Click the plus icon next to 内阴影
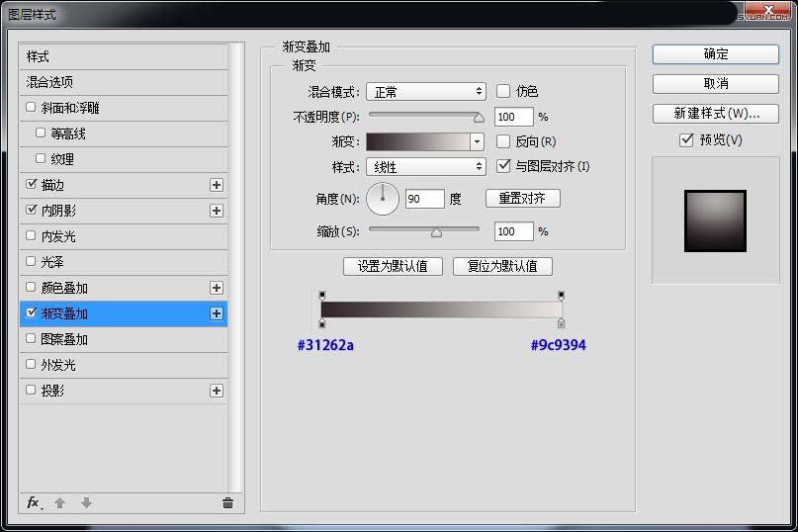This screenshot has width=798, height=532. (x=217, y=211)
